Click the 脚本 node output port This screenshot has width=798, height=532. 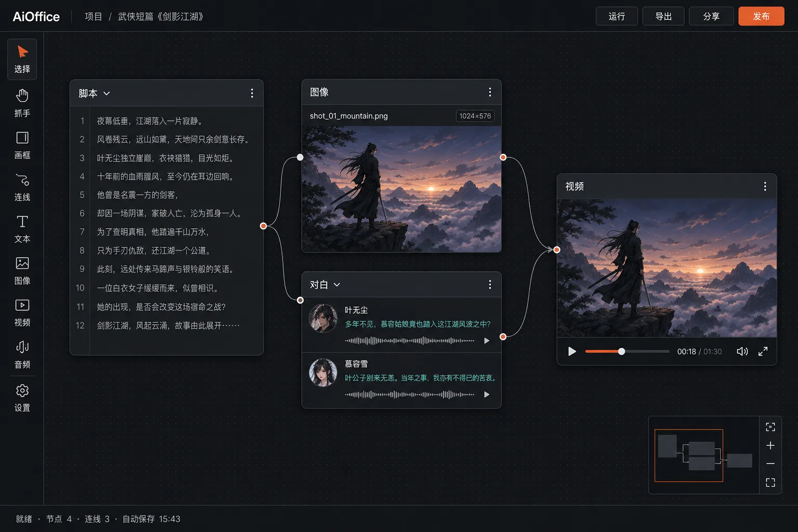pos(263,225)
